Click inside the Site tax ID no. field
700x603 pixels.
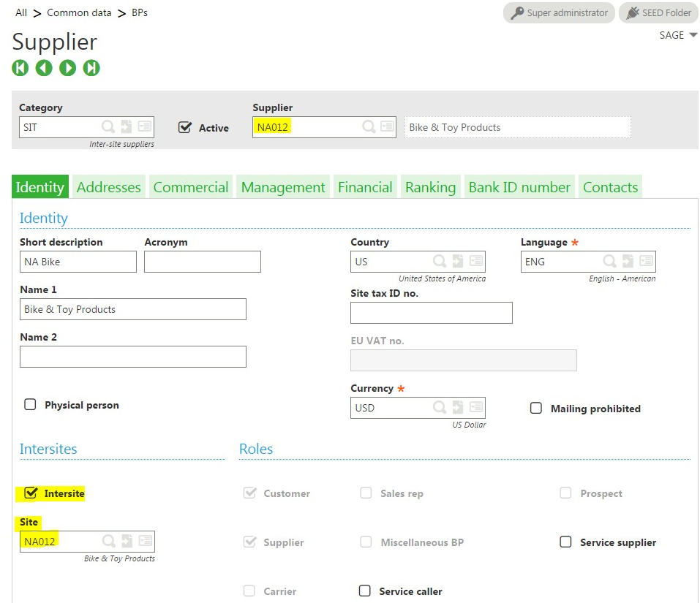[431, 313]
